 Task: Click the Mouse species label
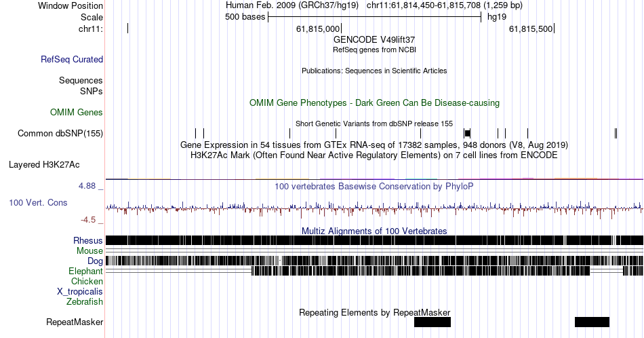coord(90,251)
